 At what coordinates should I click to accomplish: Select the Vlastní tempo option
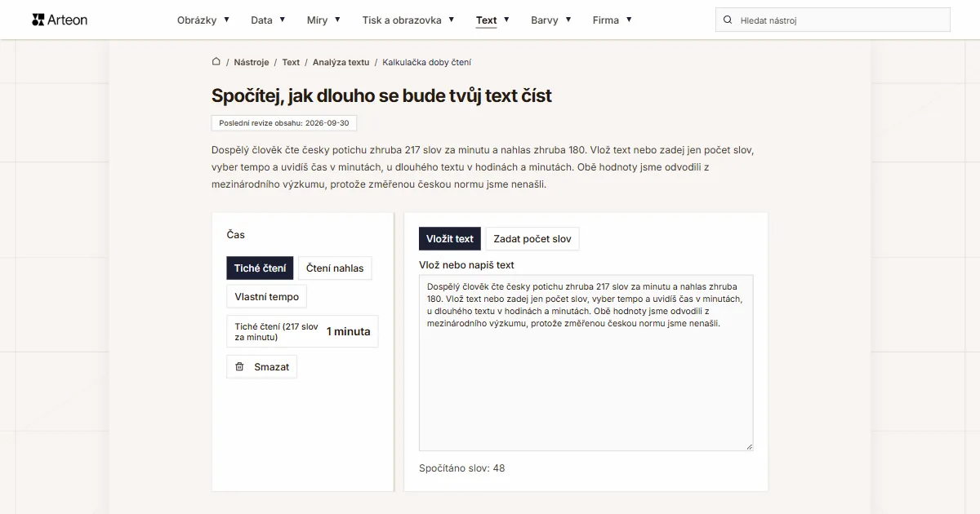click(267, 297)
